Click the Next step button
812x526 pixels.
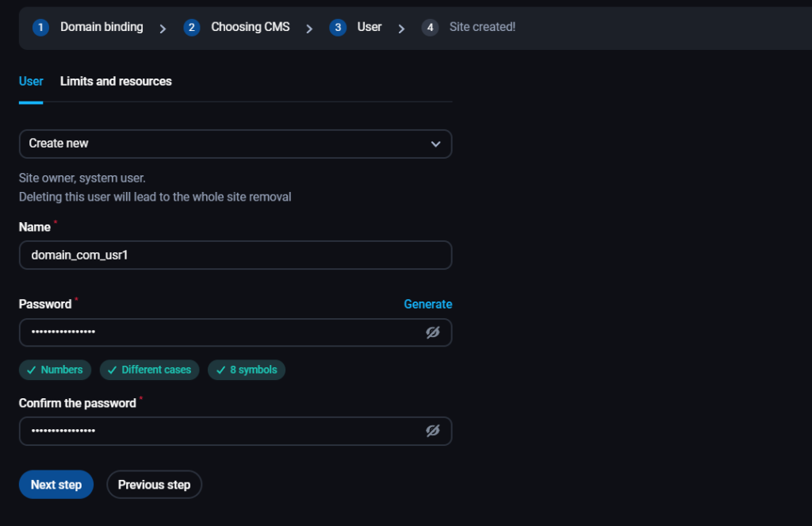click(x=56, y=485)
